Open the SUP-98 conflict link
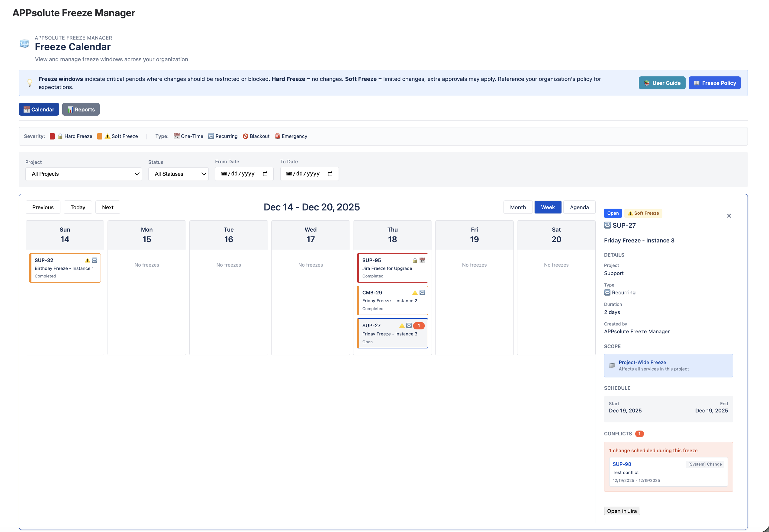 (x=622, y=464)
